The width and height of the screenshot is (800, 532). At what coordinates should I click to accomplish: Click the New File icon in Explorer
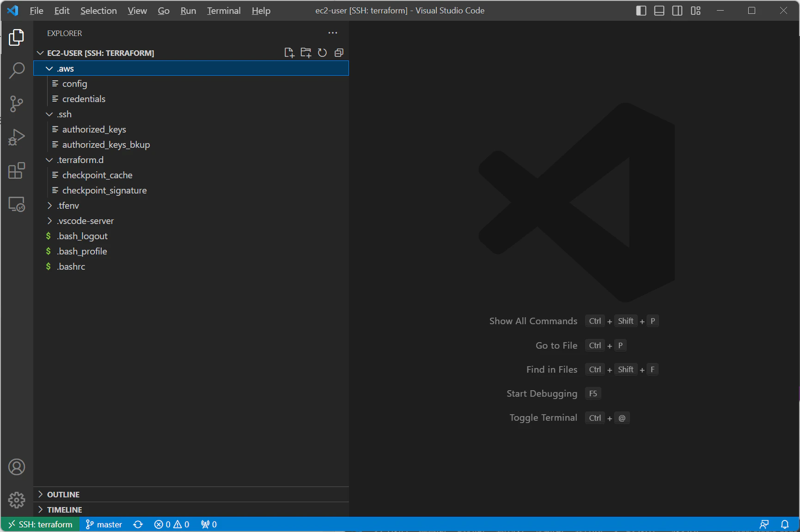click(x=289, y=53)
